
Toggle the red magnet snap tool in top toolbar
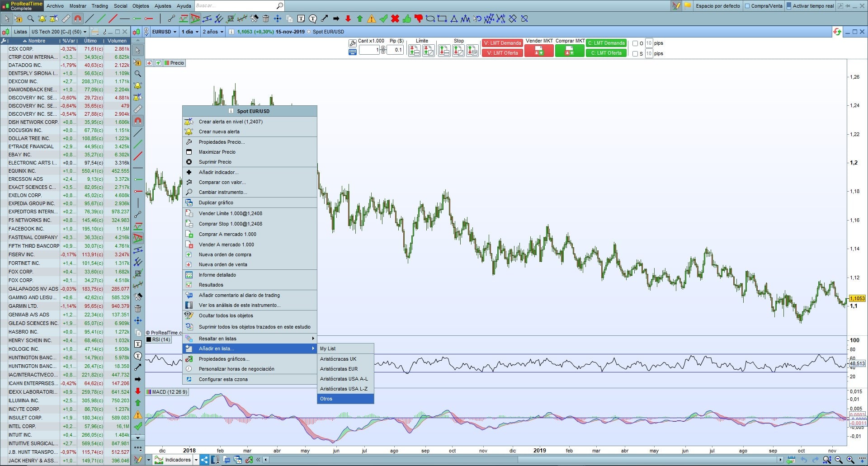[78, 19]
